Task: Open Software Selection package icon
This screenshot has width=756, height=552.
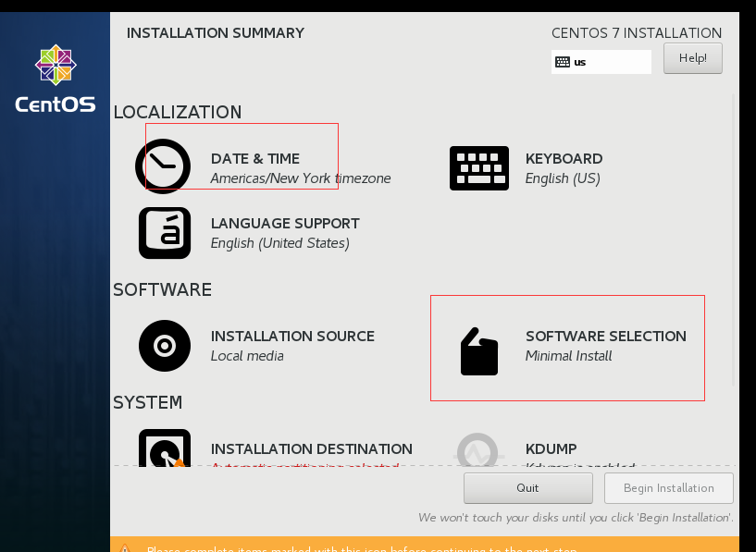Action: pos(478,351)
